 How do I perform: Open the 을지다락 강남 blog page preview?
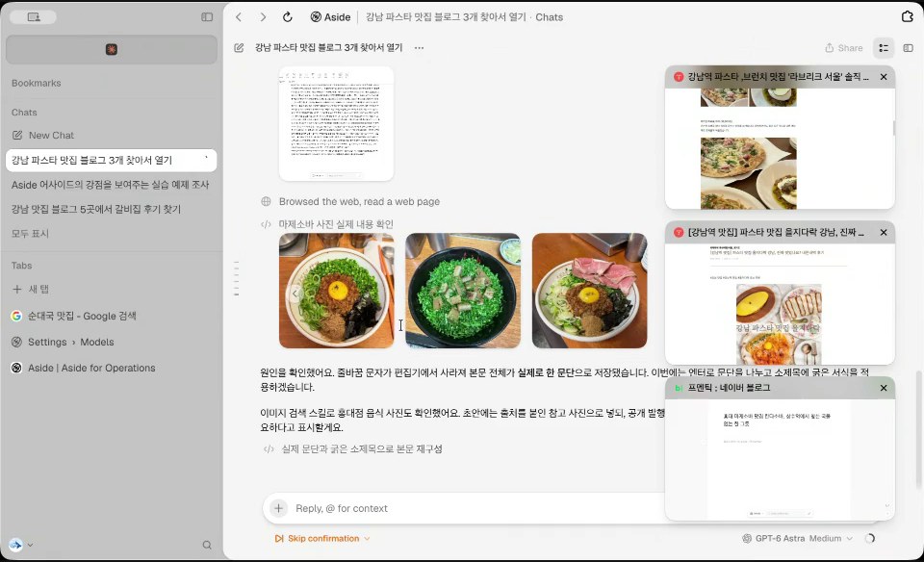click(780, 304)
